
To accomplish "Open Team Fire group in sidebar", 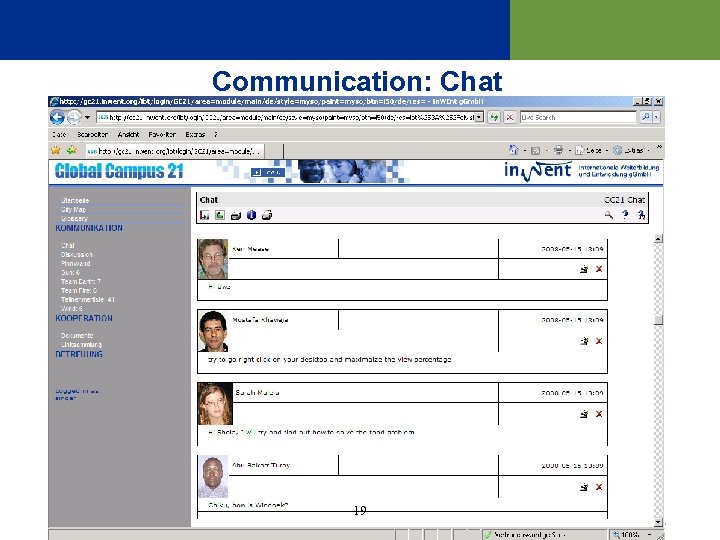I will tap(79, 291).
